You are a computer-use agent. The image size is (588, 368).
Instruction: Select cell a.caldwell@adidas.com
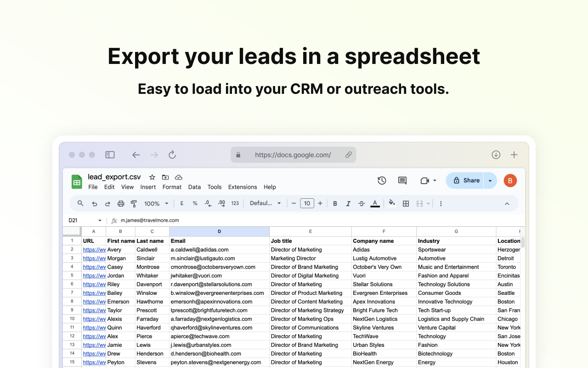pos(219,250)
